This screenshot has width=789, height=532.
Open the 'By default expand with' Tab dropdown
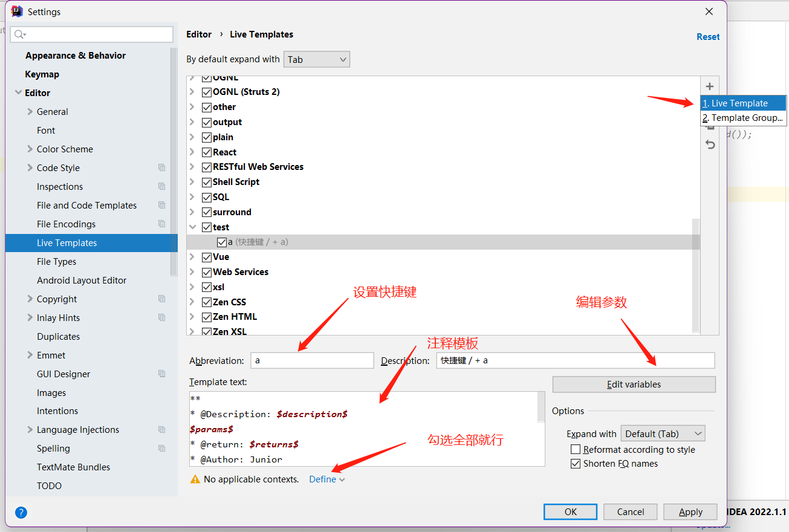pyautogui.click(x=316, y=59)
